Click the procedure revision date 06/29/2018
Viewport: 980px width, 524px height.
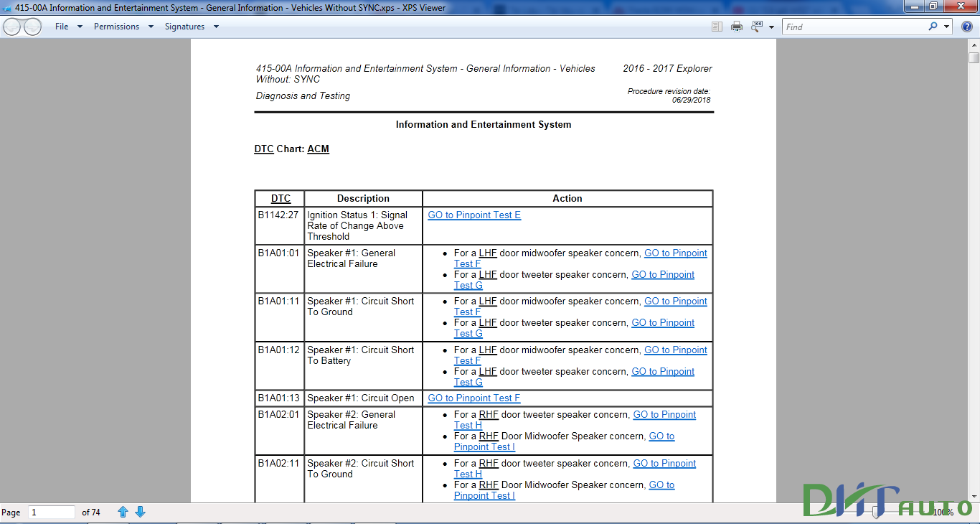coord(691,100)
